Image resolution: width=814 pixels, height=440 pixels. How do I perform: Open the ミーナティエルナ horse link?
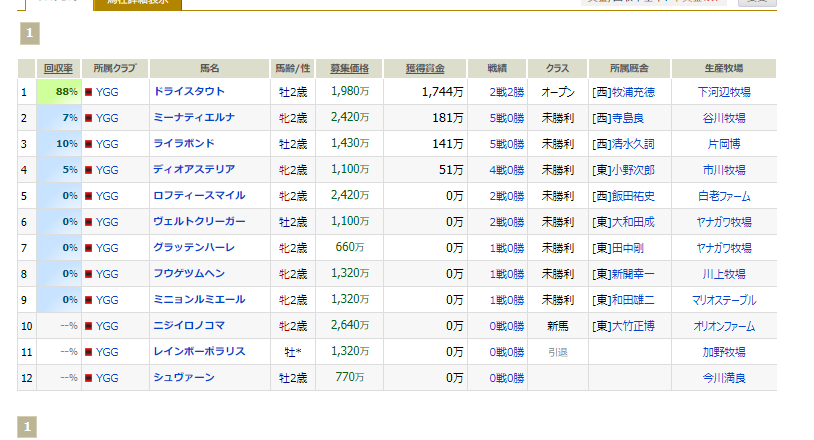click(x=194, y=118)
